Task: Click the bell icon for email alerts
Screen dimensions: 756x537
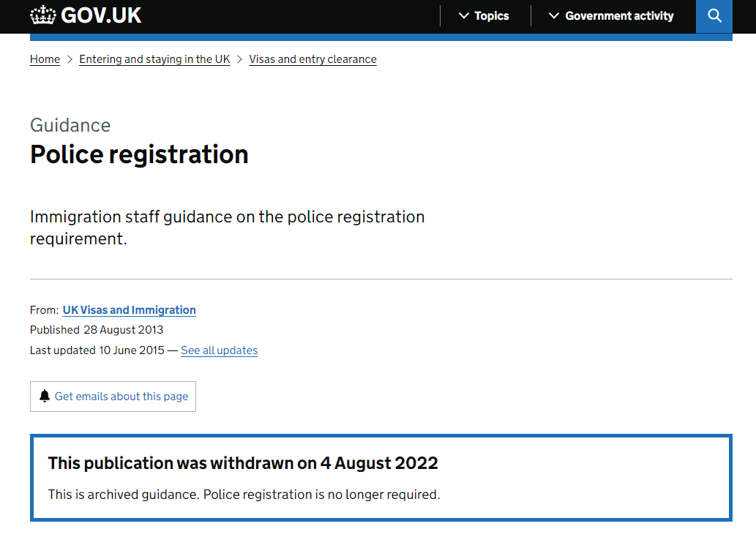Action: click(45, 396)
